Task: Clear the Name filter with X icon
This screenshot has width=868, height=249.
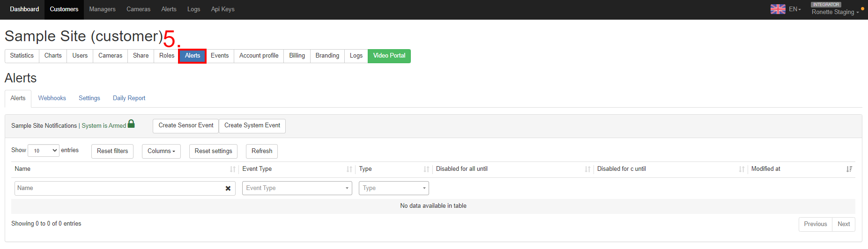Action: tap(228, 189)
